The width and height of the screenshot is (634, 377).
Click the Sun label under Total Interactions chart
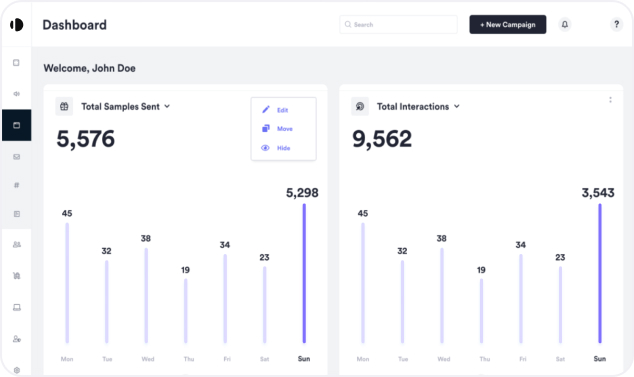pyautogui.click(x=600, y=359)
